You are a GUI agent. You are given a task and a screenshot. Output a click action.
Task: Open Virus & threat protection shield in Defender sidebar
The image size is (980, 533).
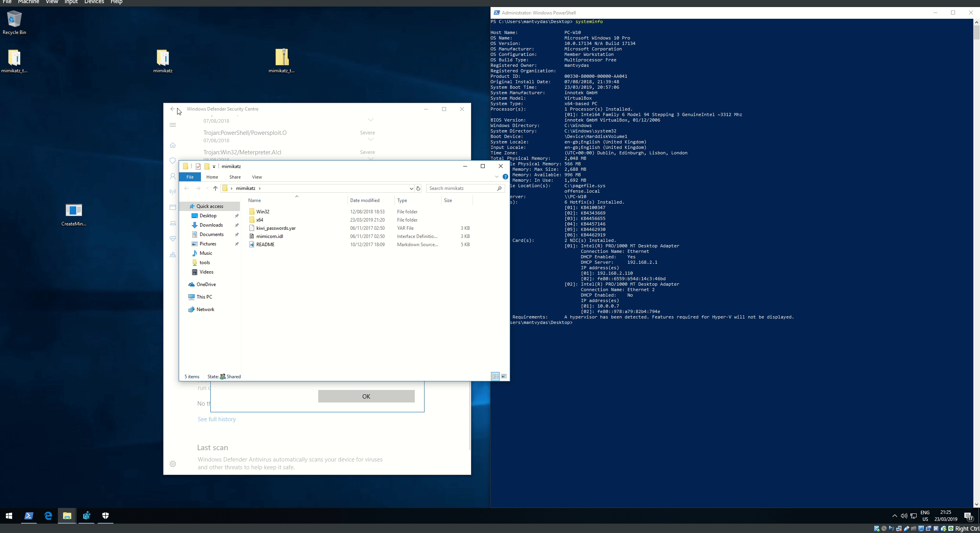pyautogui.click(x=173, y=161)
